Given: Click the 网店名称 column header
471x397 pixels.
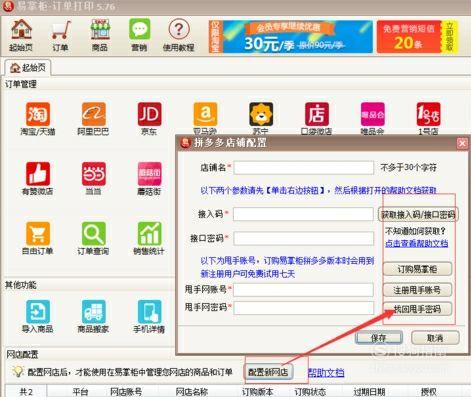Looking at the screenshot, I should pyautogui.click(x=192, y=392).
